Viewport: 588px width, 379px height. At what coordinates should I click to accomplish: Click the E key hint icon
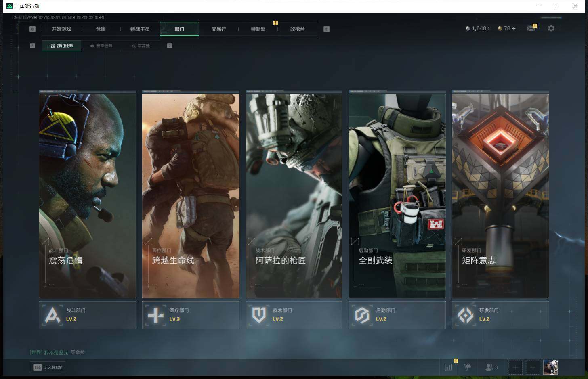pos(326,29)
